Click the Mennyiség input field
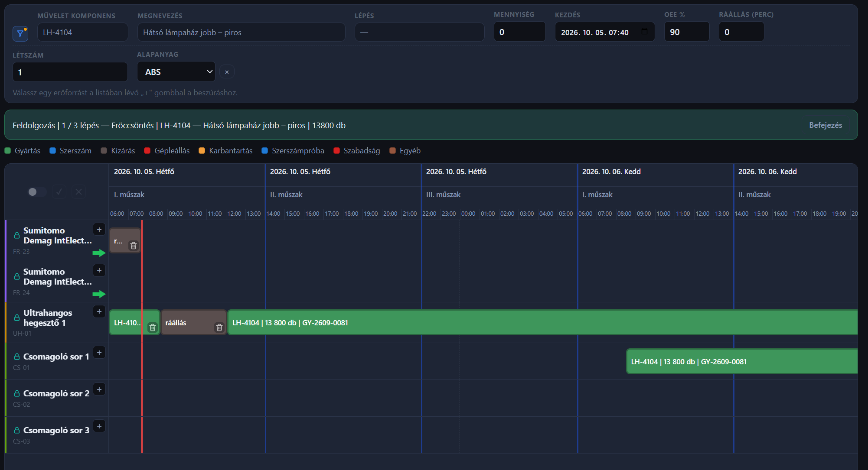 (520, 32)
